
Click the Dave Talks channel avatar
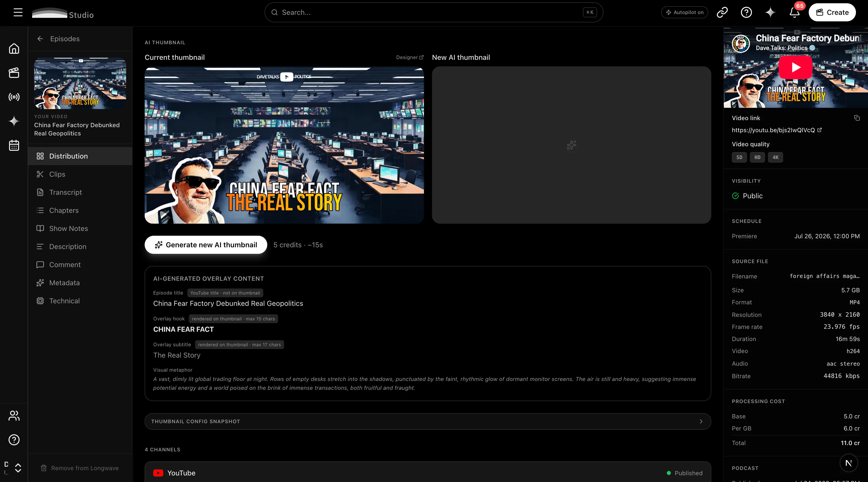pos(741,44)
